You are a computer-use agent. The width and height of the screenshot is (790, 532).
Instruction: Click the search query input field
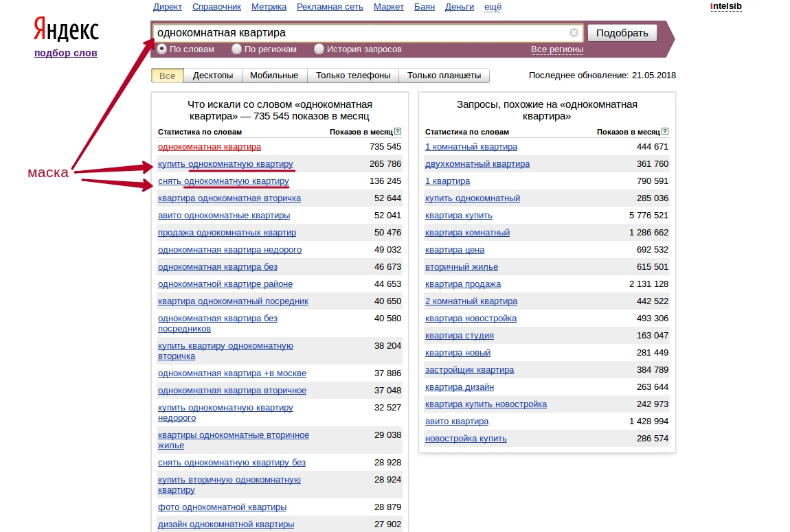pos(361,33)
